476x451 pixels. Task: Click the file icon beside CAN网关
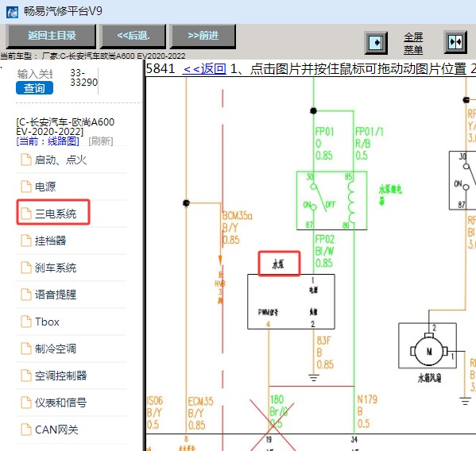click(x=26, y=430)
